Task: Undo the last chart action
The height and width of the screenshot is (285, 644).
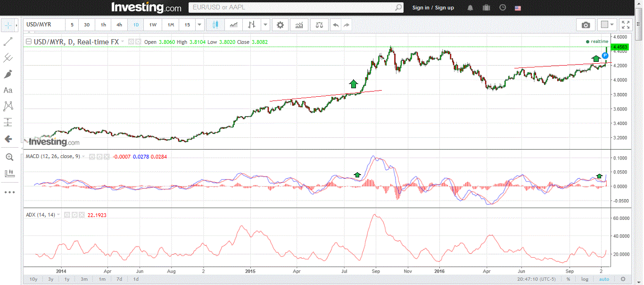Action: tap(335, 25)
